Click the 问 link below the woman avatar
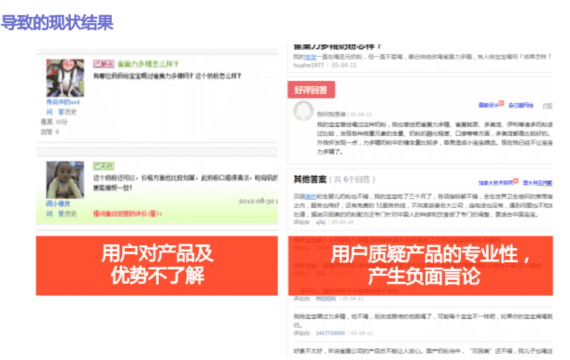 tap(49, 112)
